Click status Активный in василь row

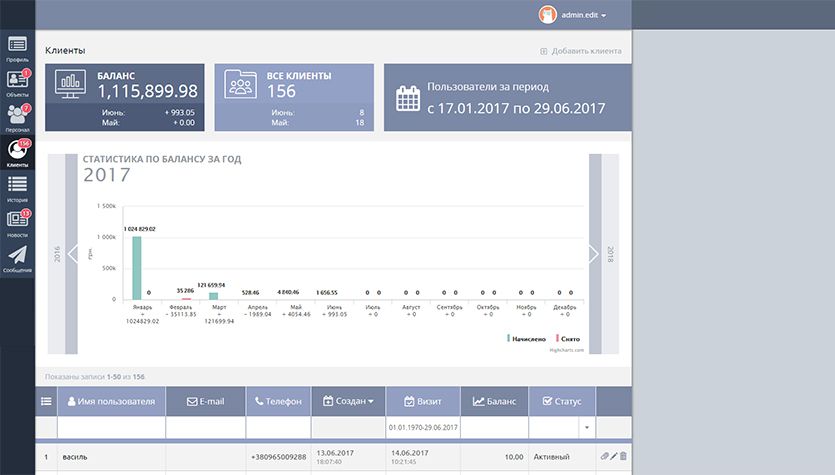[551, 457]
